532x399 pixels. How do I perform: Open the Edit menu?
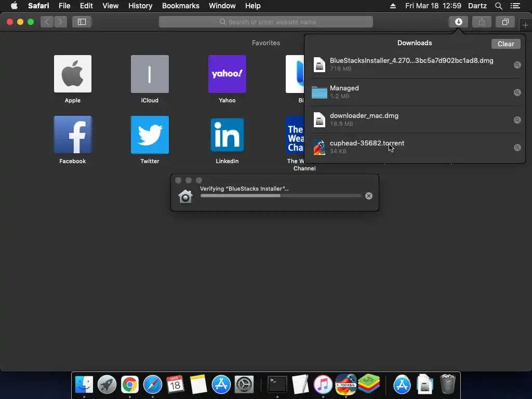coord(86,6)
